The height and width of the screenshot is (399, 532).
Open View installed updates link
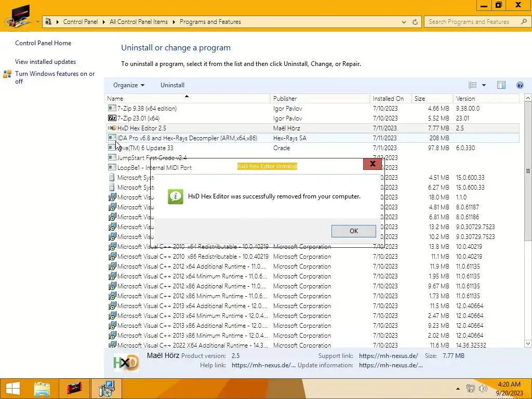click(x=46, y=62)
